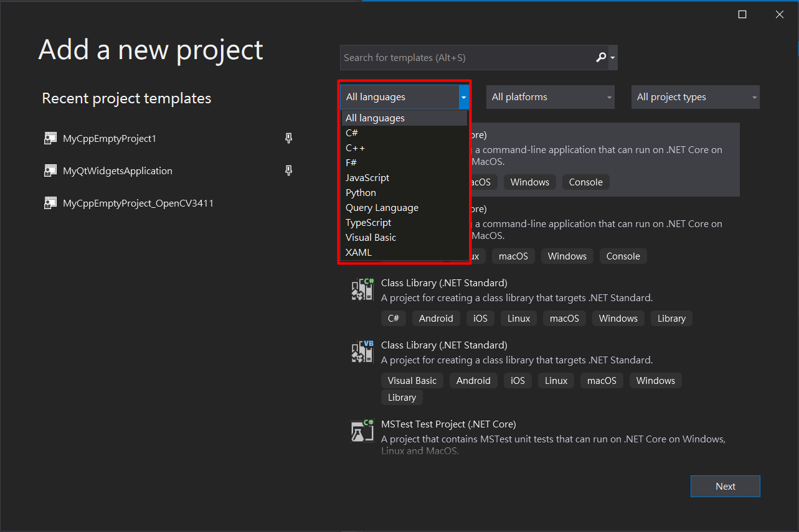Click the MyCppEmptyProject_OpenCV3411 template icon
799x532 pixels.
50,203
